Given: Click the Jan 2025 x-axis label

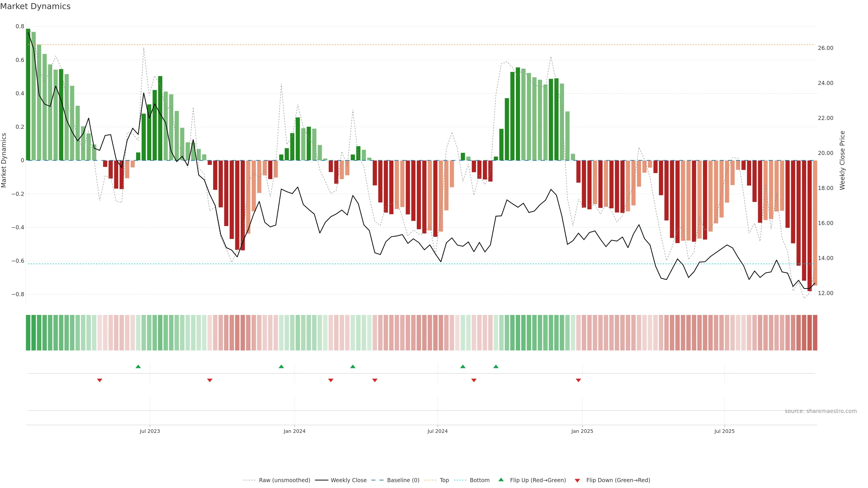Looking at the screenshot, I should 582,431.
